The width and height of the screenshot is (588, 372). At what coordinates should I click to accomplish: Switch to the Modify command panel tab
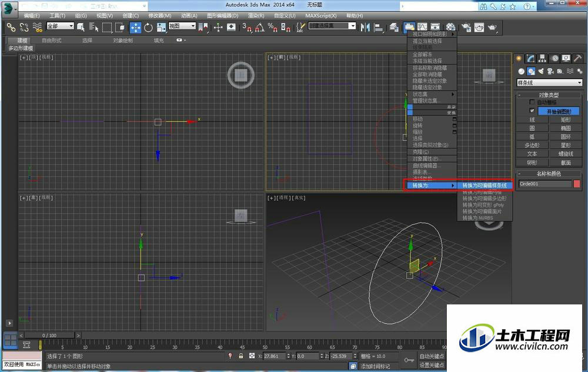pos(530,58)
